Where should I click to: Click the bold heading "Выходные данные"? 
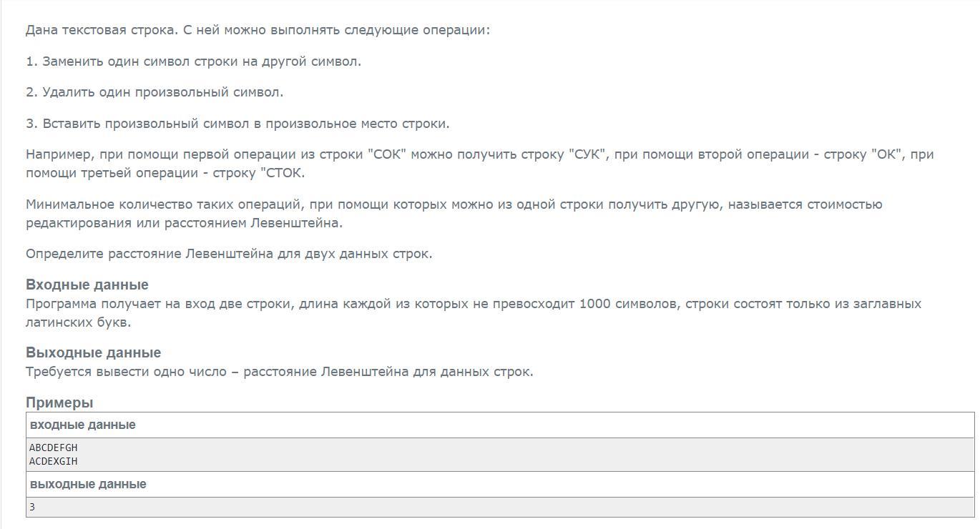pyautogui.click(x=93, y=352)
